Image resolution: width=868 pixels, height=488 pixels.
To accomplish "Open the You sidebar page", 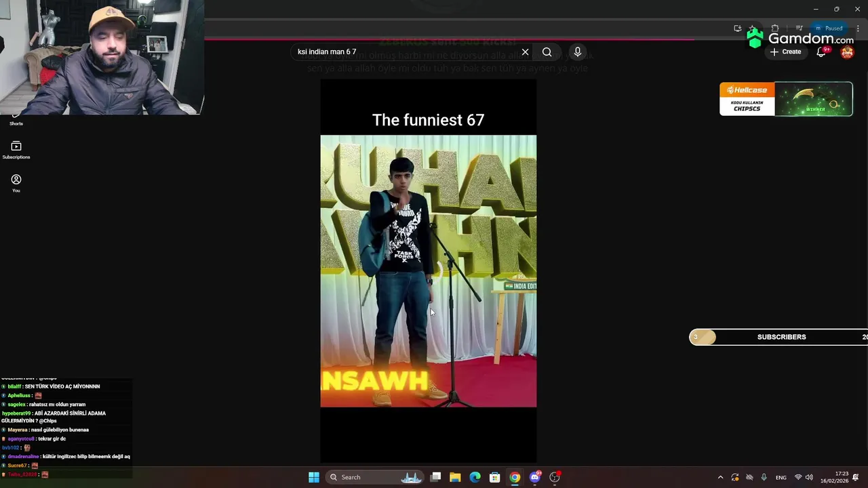I will click(x=16, y=183).
